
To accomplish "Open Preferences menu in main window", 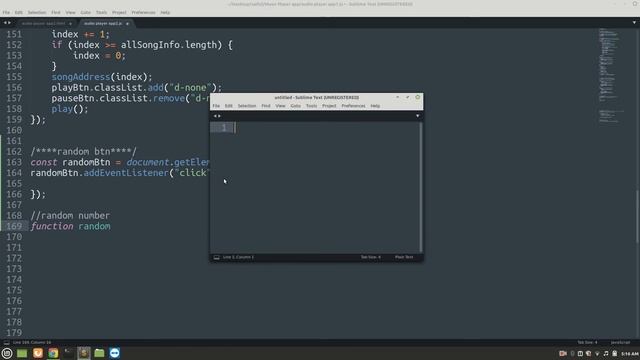I will coord(143,12).
